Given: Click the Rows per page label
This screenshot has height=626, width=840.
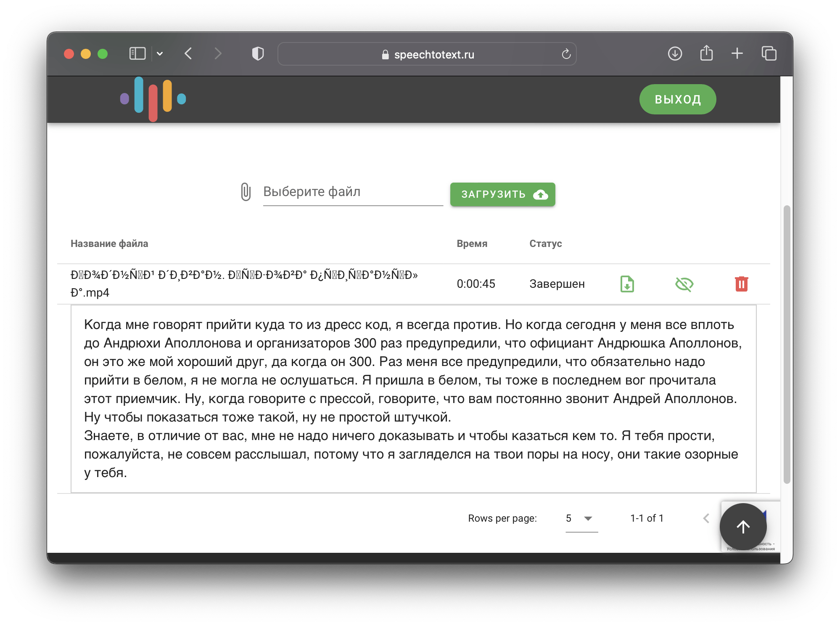Looking at the screenshot, I should point(502,518).
